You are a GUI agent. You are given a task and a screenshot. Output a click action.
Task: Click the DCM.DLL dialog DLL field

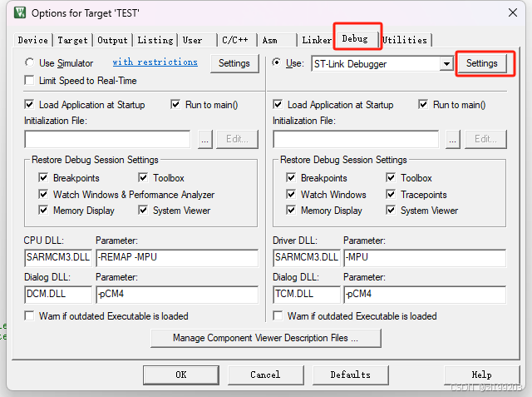pyautogui.click(x=58, y=294)
